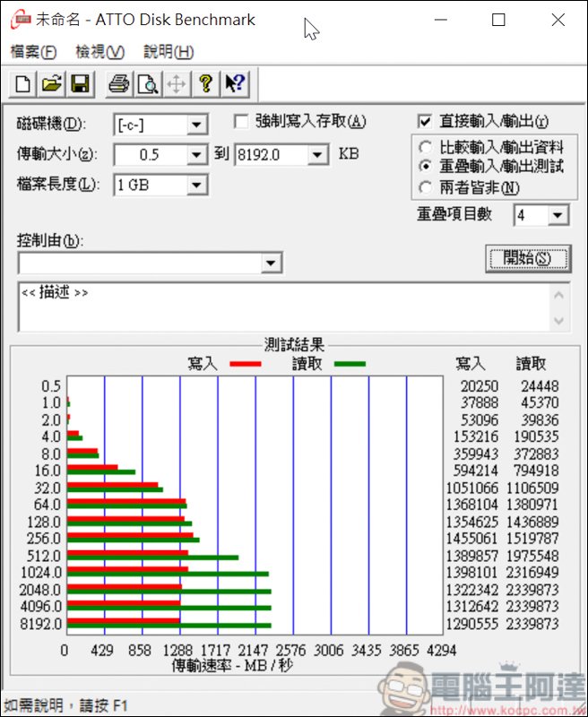Click the 1288 axis label
The height and width of the screenshot is (717, 588).
(177, 651)
